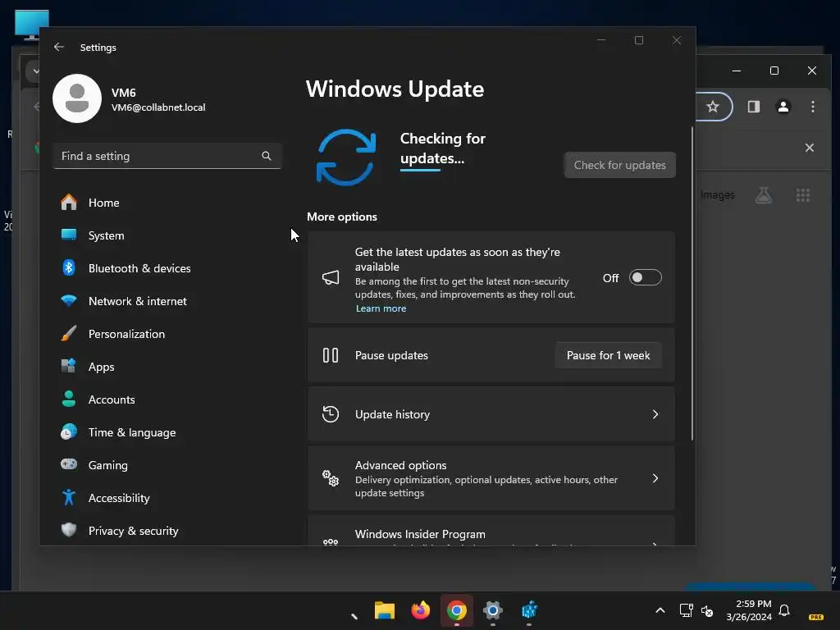Image resolution: width=840 pixels, height=630 pixels.
Task: Open Chrome three-dot menu
Action: click(x=813, y=107)
